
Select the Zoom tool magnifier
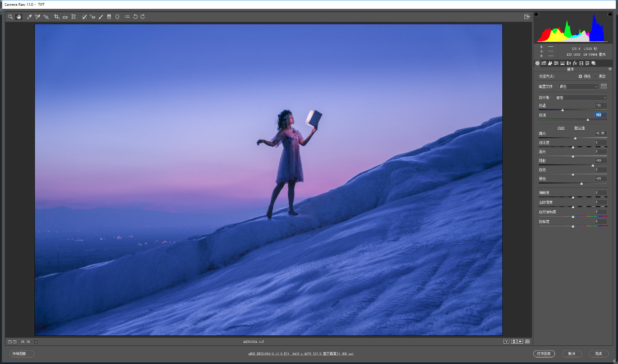(x=11, y=17)
